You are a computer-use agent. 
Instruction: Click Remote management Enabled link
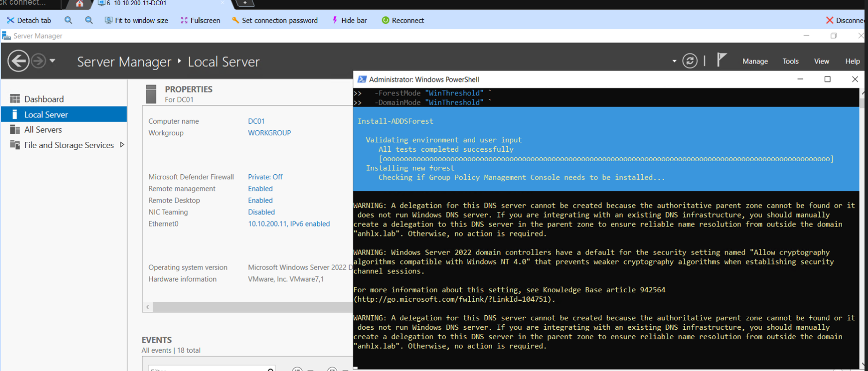click(x=260, y=189)
